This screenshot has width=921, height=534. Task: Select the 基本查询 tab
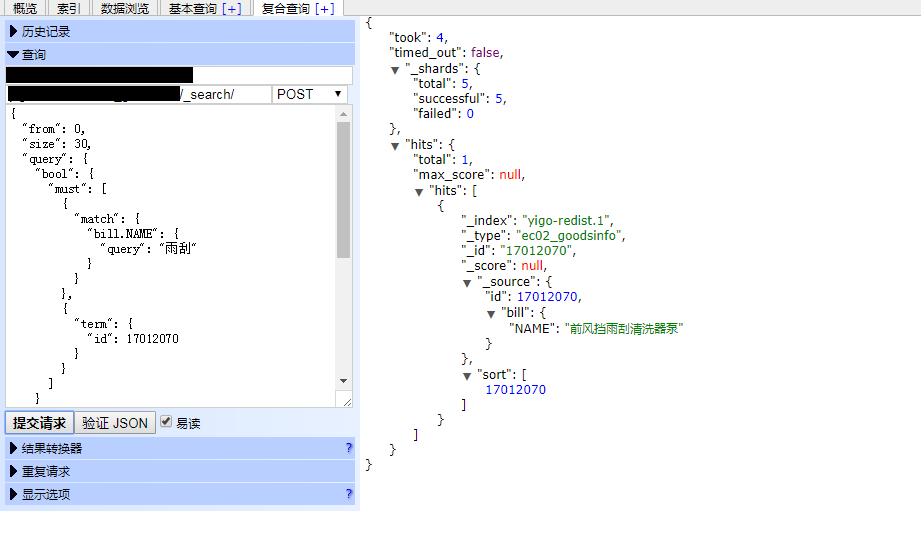tap(193, 8)
